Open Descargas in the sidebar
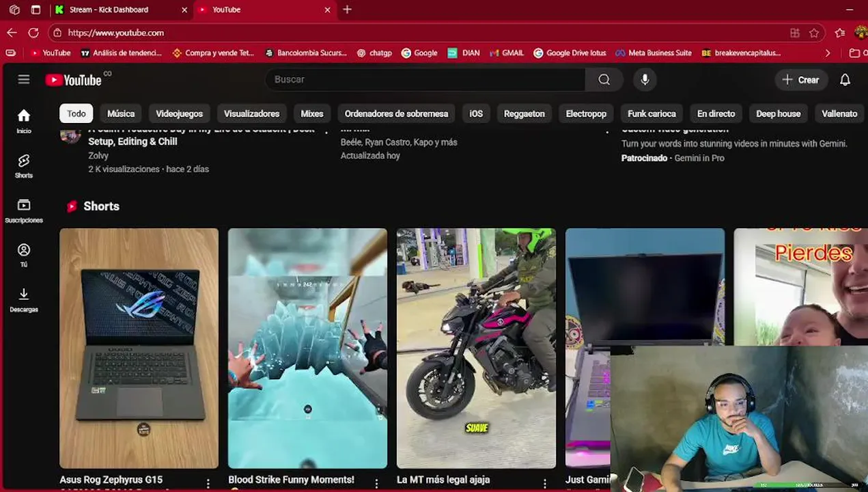 (24, 300)
